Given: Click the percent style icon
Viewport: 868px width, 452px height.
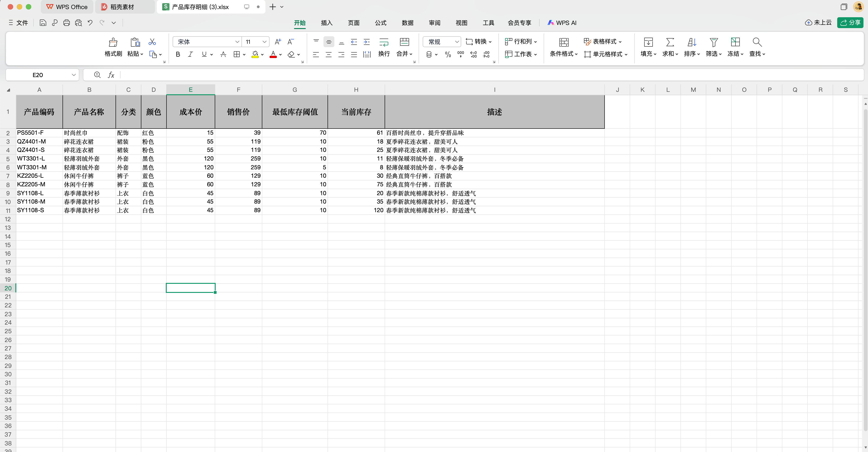Looking at the screenshot, I should tap(448, 54).
